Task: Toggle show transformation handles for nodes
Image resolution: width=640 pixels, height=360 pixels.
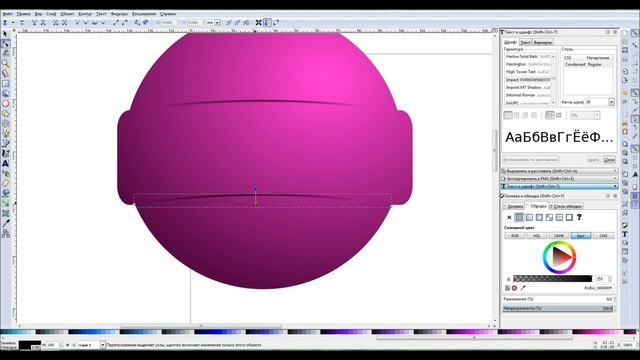Action: [258, 23]
